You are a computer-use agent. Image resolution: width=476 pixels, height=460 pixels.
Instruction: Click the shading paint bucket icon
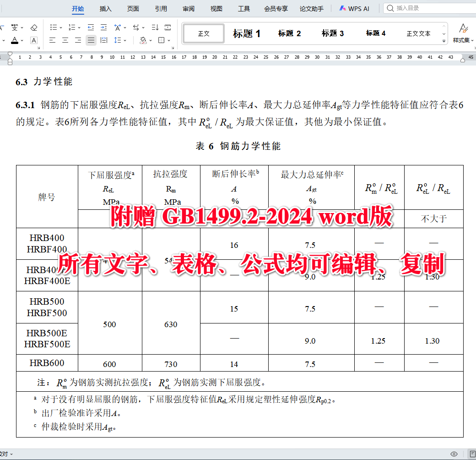(x=143, y=40)
